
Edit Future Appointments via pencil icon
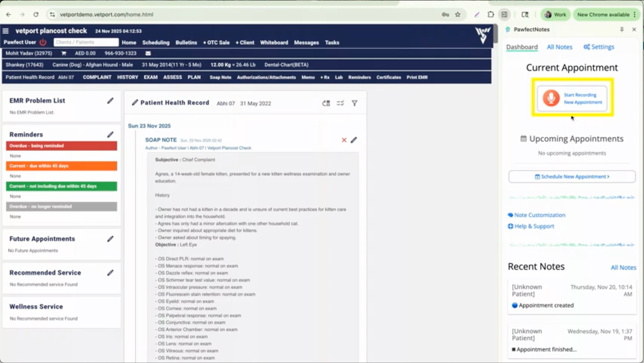click(110, 239)
